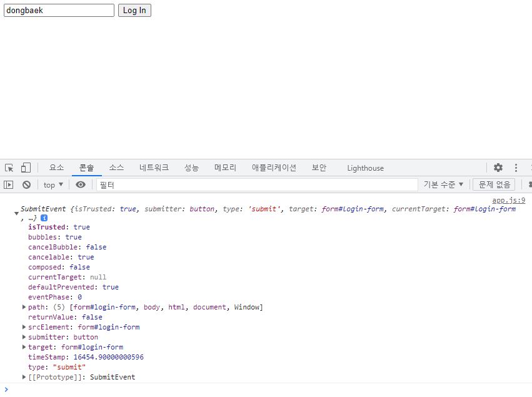Switch to the 성능 tab
Viewport: 532px width, 397px height.
(x=191, y=168)
